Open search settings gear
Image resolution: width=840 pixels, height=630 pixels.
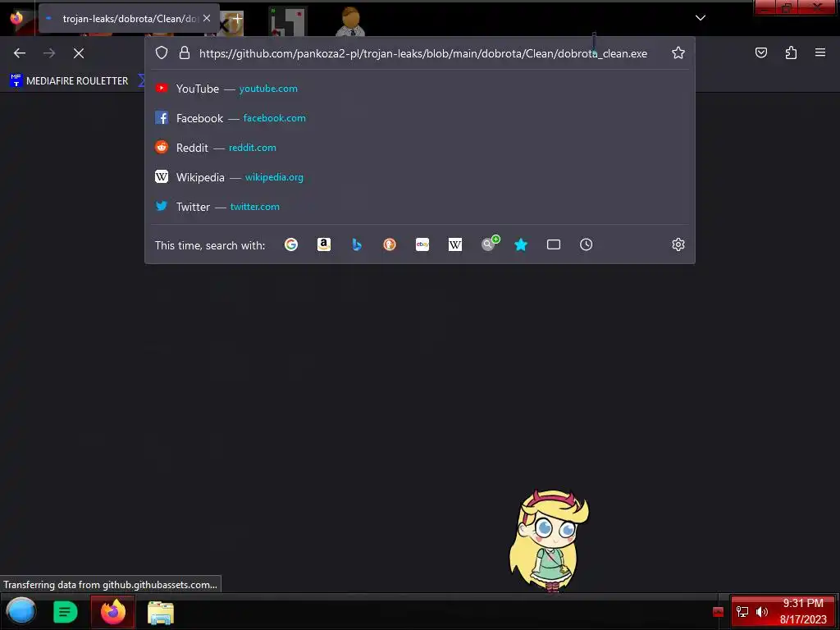[x=678, y=244]
